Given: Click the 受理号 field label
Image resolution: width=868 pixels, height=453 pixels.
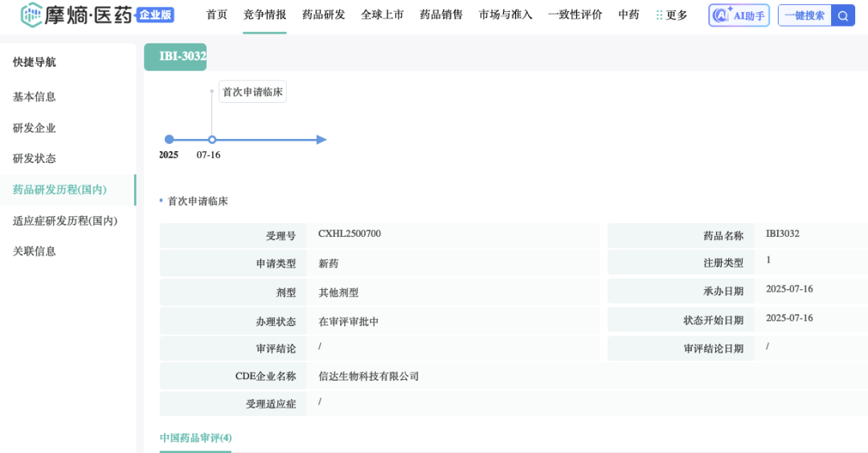Looking at the screenshot, I should [x=280, y=236].
